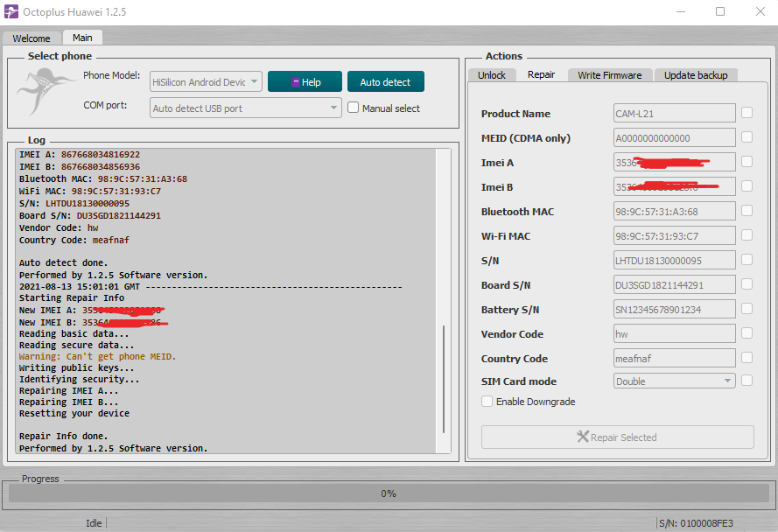
Task: Click the Battery S/N input field
Action: [x=675, y=309]
